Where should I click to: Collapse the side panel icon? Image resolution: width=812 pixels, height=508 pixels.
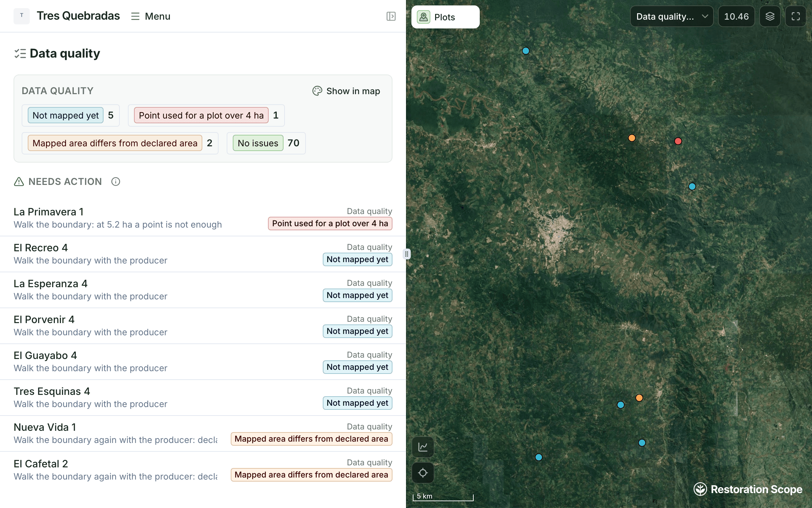(x=391, y=16)
